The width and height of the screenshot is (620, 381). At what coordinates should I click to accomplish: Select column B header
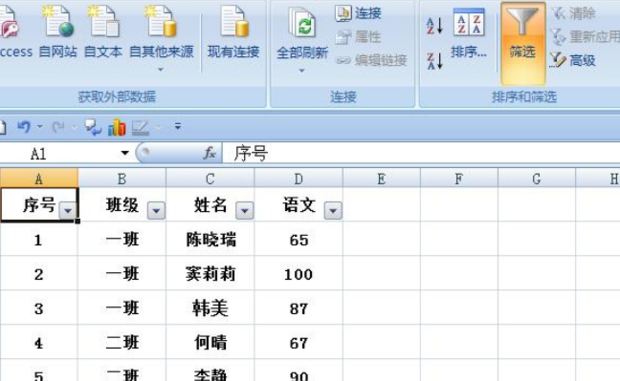pyautogui.click(x=122, y=179)
